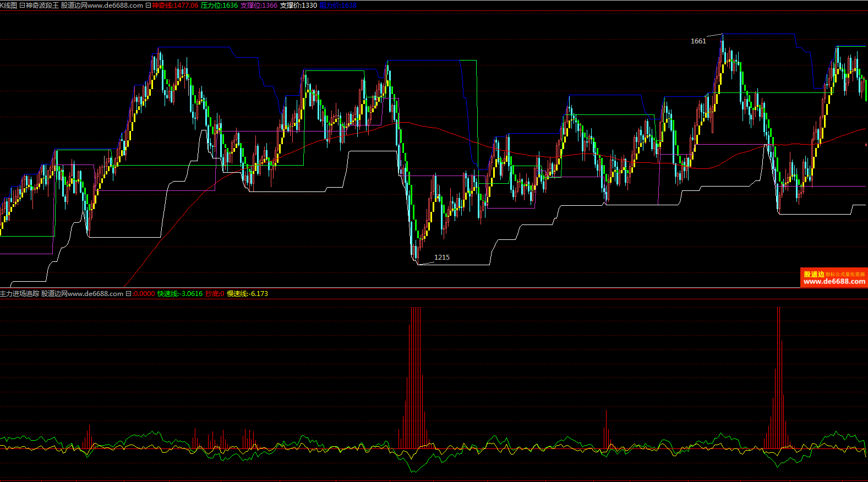Viewport: 868px width, 482px height.
Task: Click the 压力位:1636 green label
Action: (219, 6)
